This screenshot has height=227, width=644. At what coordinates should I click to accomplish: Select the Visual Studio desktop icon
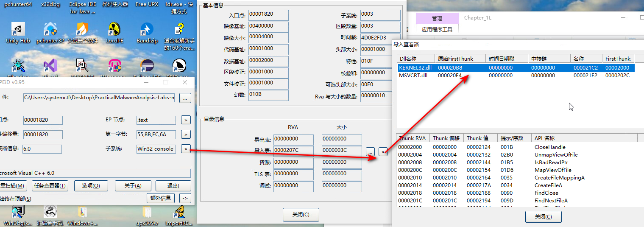click(x=50, y=66)
